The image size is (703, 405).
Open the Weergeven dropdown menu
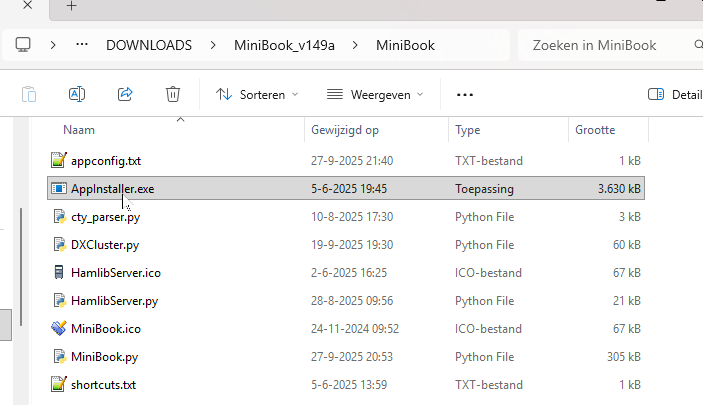click(375, 94)
